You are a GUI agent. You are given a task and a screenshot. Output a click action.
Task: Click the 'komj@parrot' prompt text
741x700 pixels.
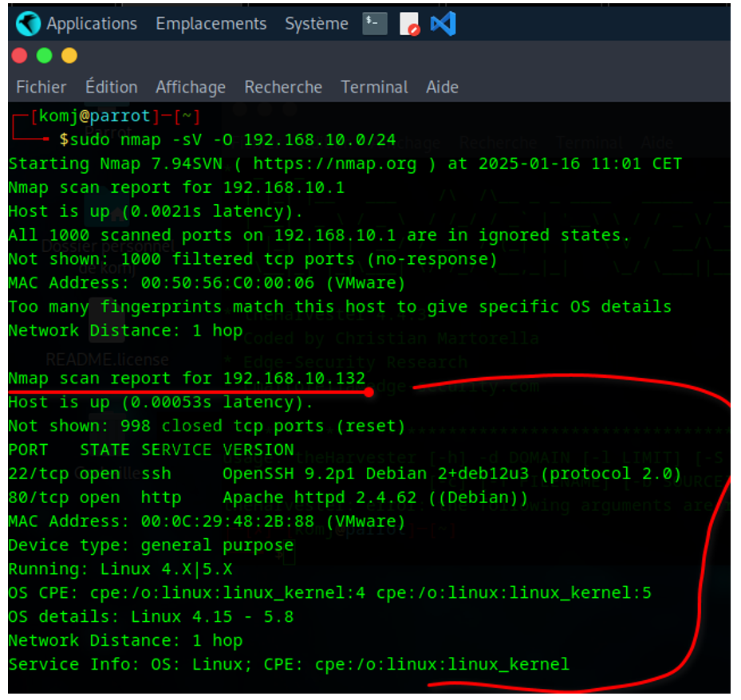94,116
